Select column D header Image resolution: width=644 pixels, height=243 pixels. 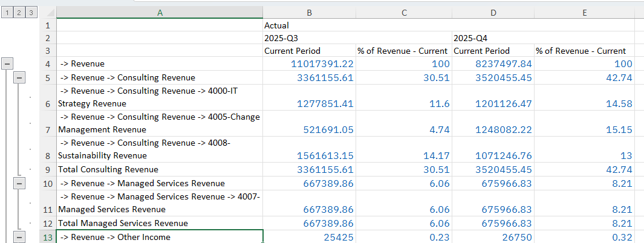493,13
